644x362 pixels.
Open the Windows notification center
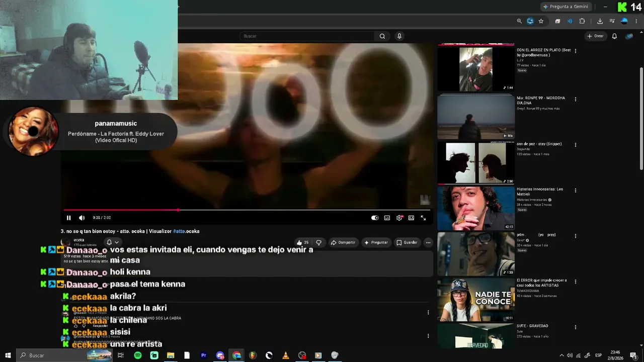(x=634, y=355)
